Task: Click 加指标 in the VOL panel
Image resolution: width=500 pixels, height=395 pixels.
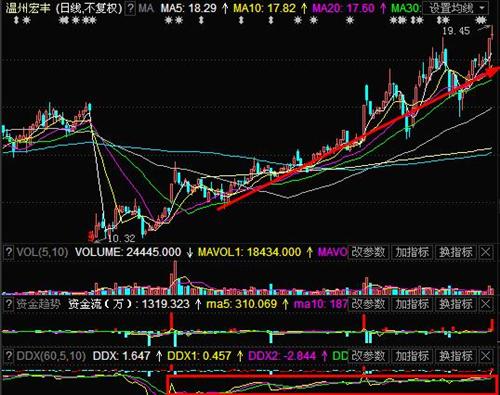Action: pyautogui.click(x=412, y=252)
